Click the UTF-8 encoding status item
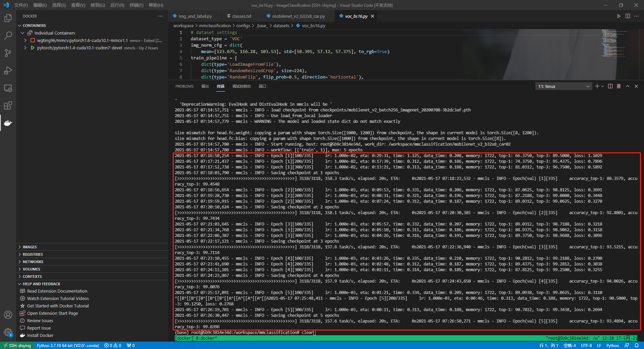The height and width of the screenshot is (349, 644). (x=586, y=345)
